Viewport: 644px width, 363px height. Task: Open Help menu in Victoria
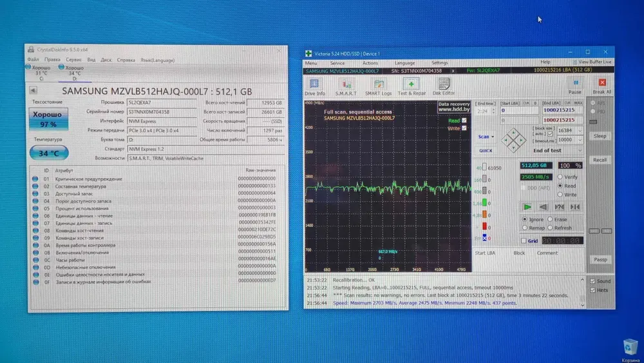pos(545,62)
